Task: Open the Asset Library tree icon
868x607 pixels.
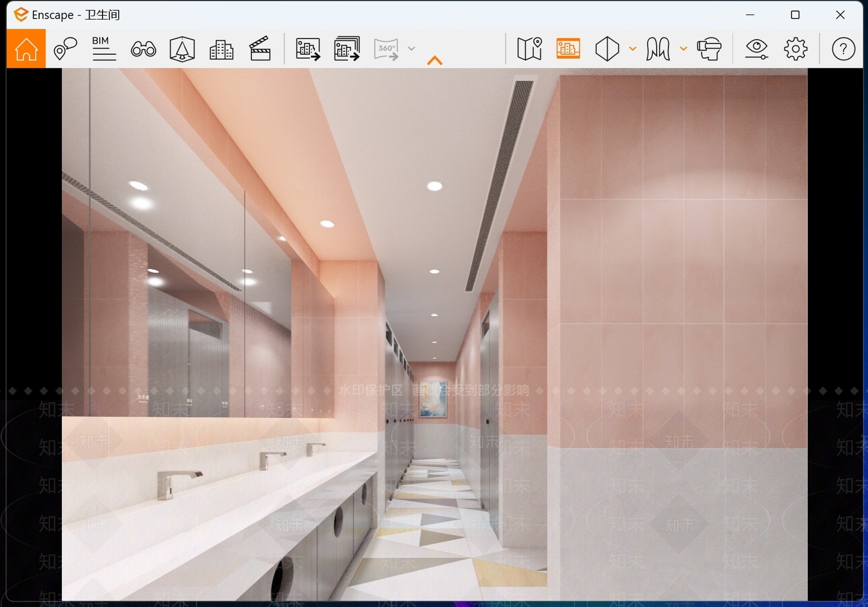Action: click(182, 49)
